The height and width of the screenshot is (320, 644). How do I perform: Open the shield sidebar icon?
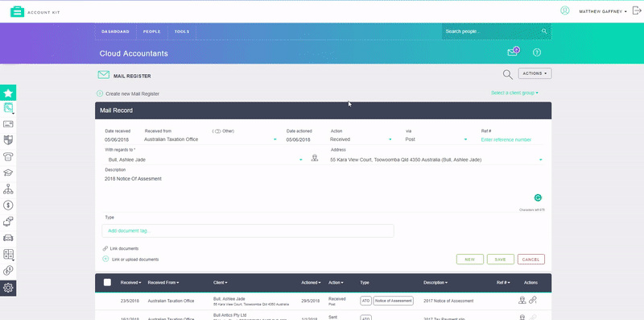coord(8,140)
